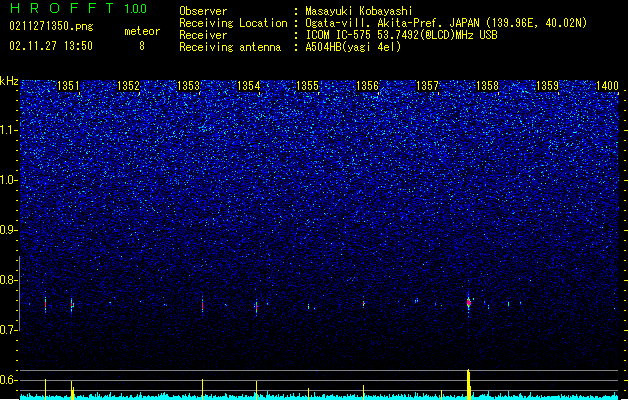This screenshot has width=629, height=400.
Task: Click the A504HB(yagi 4el) antenna text
Action: 353,47
